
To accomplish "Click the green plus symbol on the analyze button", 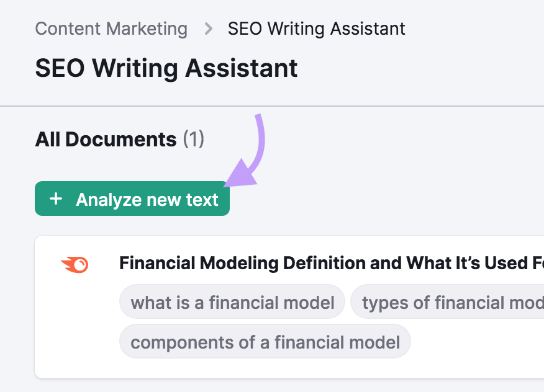I will [x=55, y=198].
